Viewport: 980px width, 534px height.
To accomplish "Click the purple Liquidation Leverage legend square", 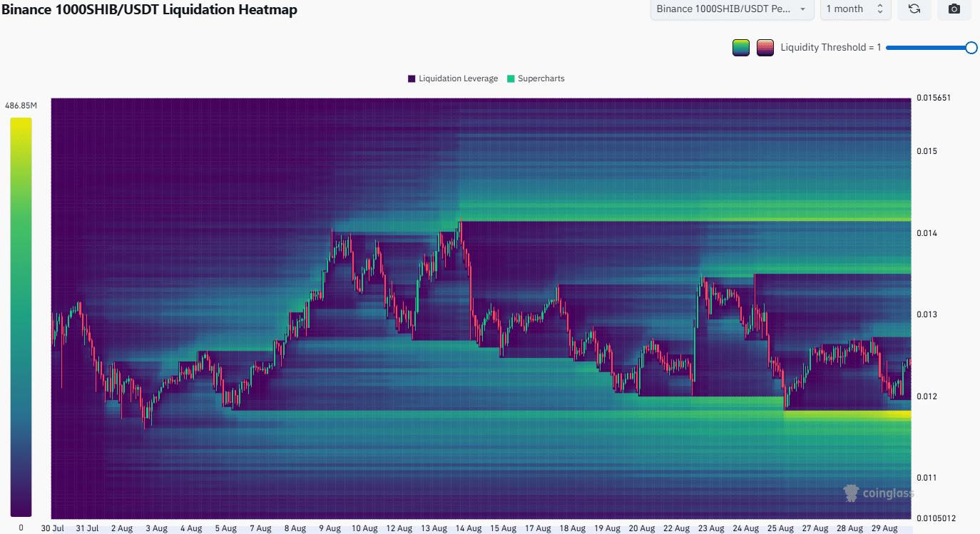I will tap(412, 78).
